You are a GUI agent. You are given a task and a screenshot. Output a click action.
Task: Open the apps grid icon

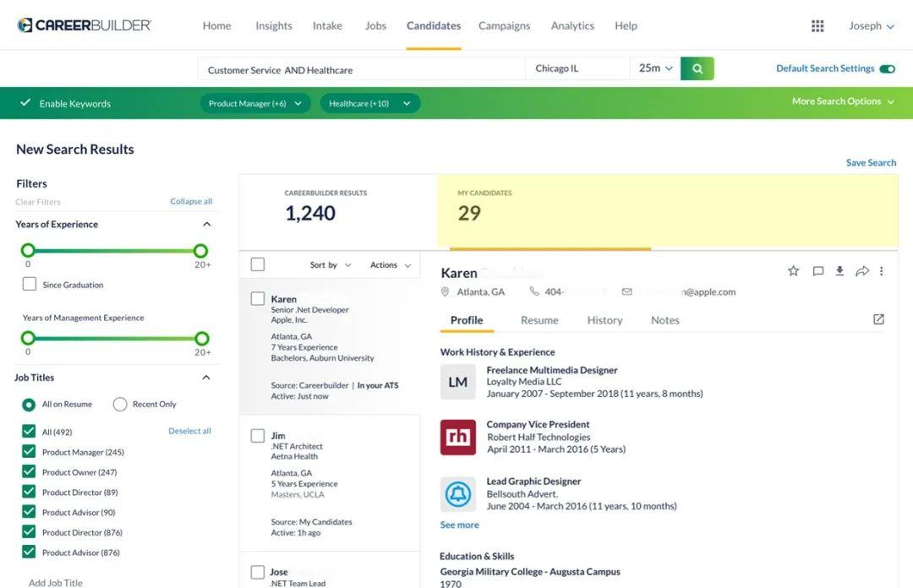coord(817,26)
